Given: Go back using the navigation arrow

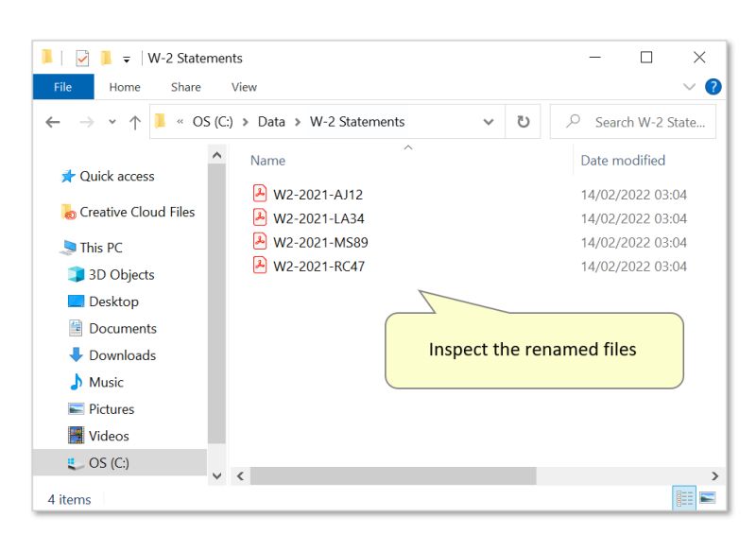Looking at the screenshot, I should click(x=54, y=121).
